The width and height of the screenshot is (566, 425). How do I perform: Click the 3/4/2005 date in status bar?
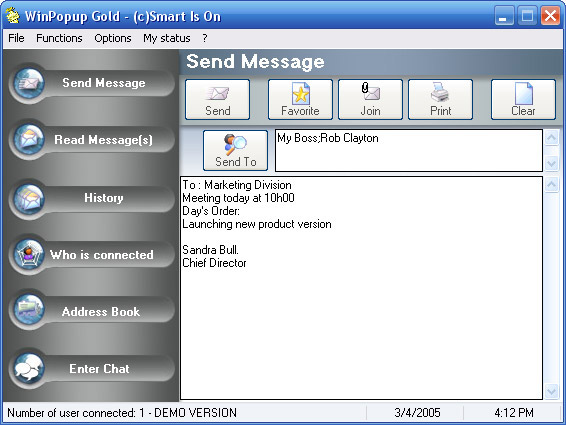click(x=417, y=413)
